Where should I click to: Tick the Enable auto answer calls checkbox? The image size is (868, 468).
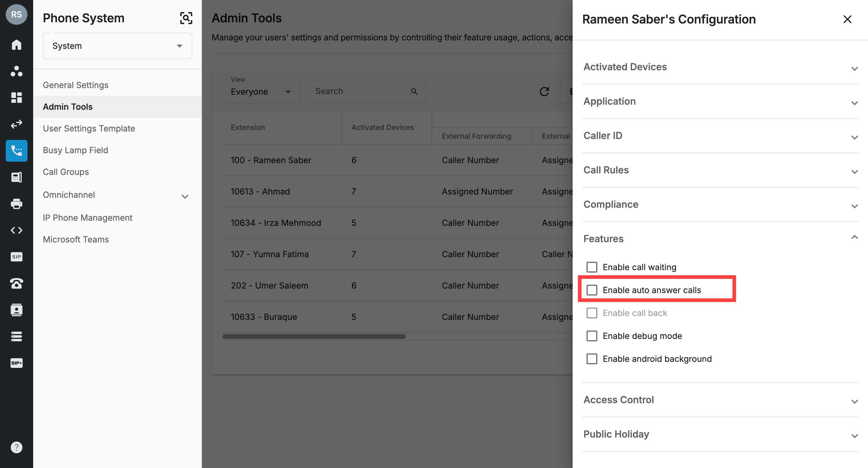[x=592, y=290]
